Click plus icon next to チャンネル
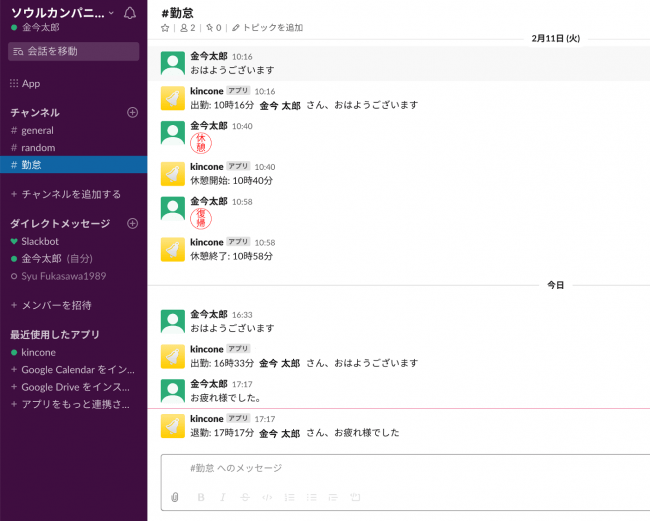Screen dimensions: 650x521 click(x=132, y=112)
